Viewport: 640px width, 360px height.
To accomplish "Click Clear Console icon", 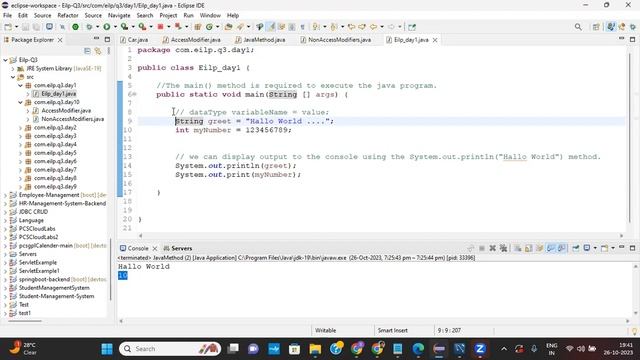I will click(518, 248).
